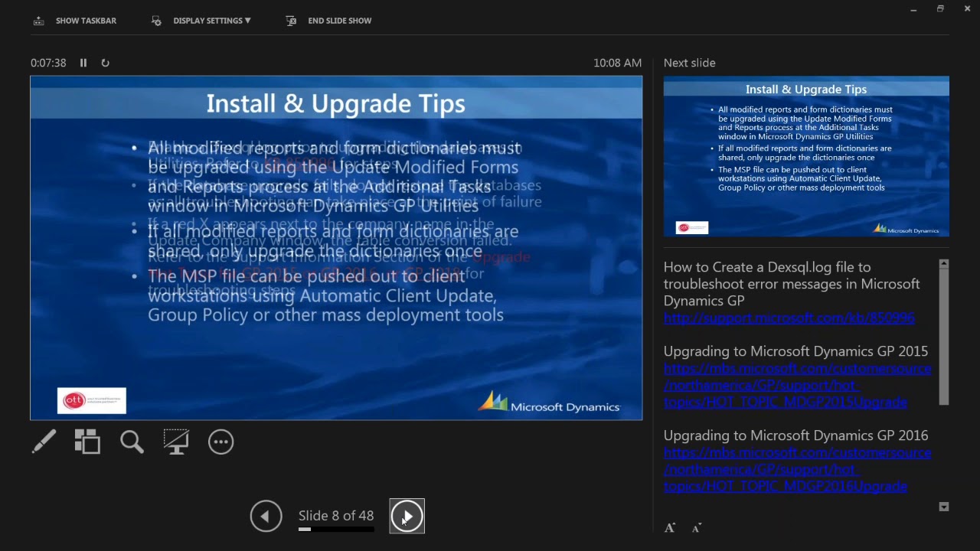Viewport: 980px width, 551px height.
Task: Click End Slide Show
Action: point(339,21)
